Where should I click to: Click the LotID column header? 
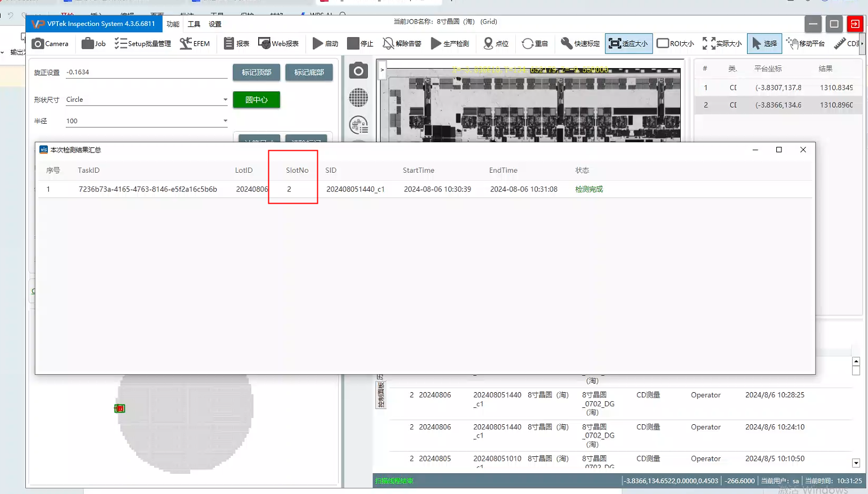[x=244, y=170]
